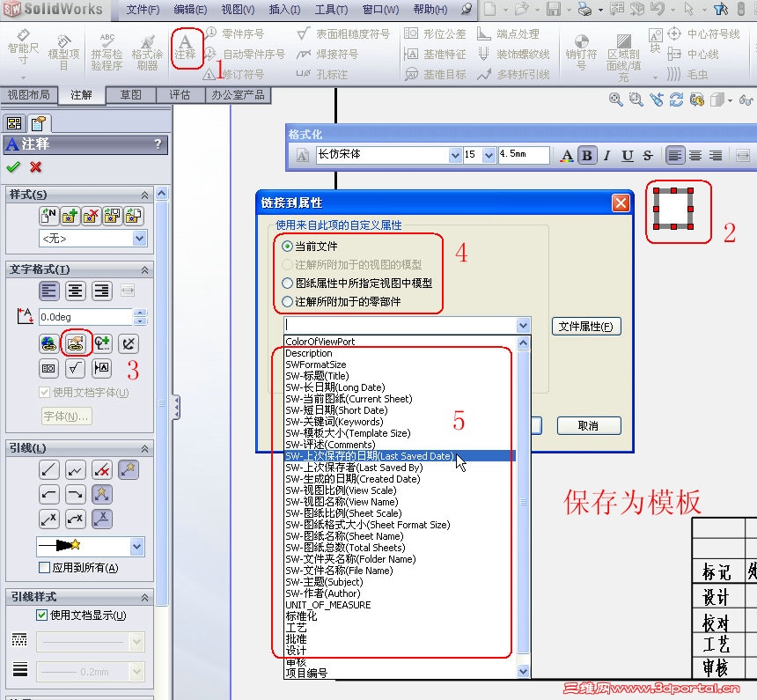Open the font name dropdown 长仿宋体

pos(454,155)
